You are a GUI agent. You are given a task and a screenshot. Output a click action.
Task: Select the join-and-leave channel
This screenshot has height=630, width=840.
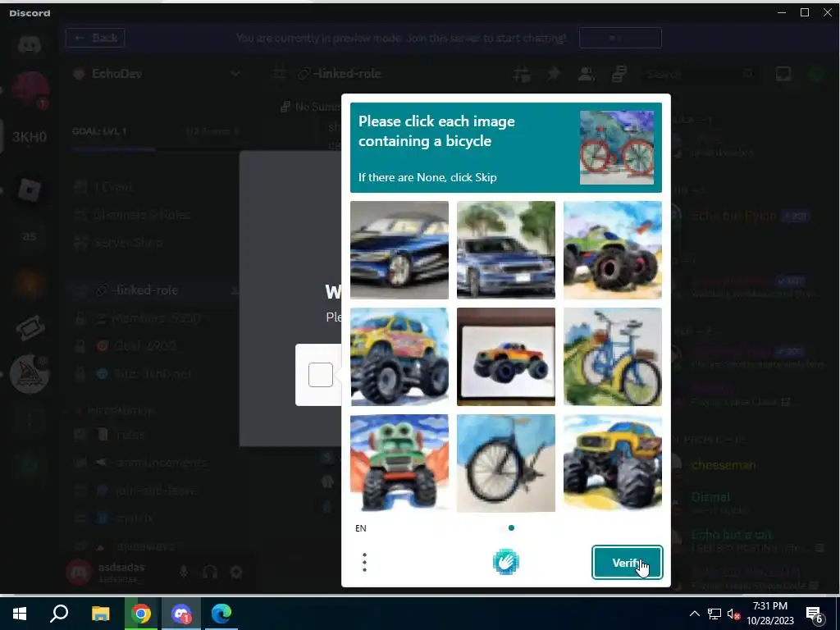click(x=157, y=491)
